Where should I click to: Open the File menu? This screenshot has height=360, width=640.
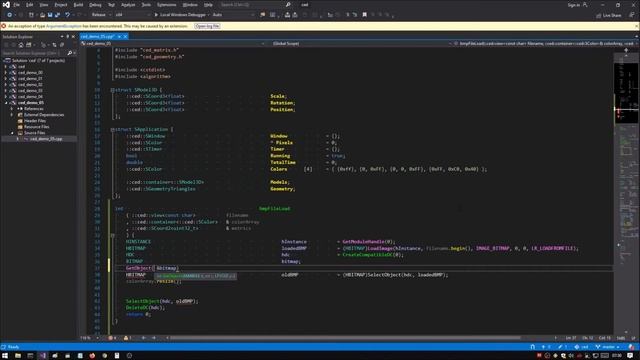tap(17, 5)
